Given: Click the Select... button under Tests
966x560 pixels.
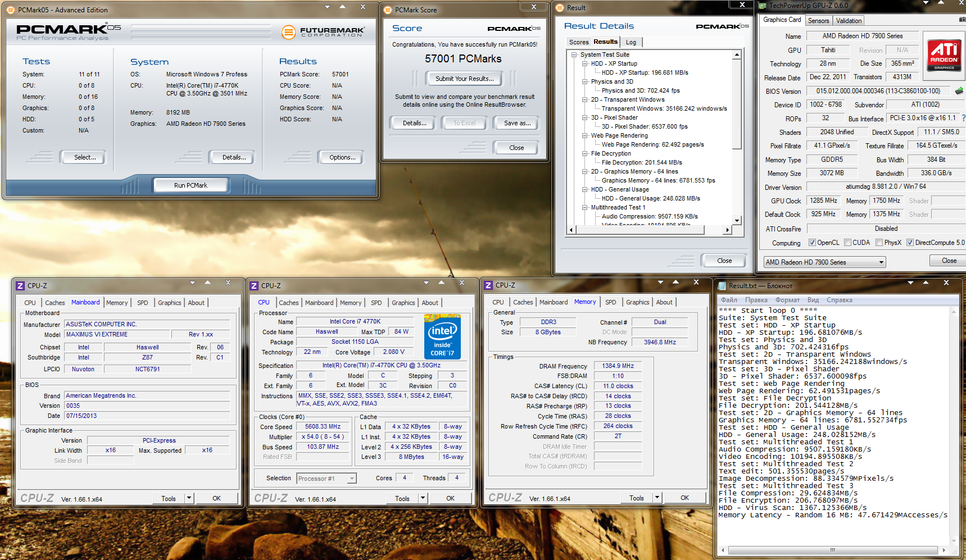Looking at the screenshot, I should tap(85, 157).
